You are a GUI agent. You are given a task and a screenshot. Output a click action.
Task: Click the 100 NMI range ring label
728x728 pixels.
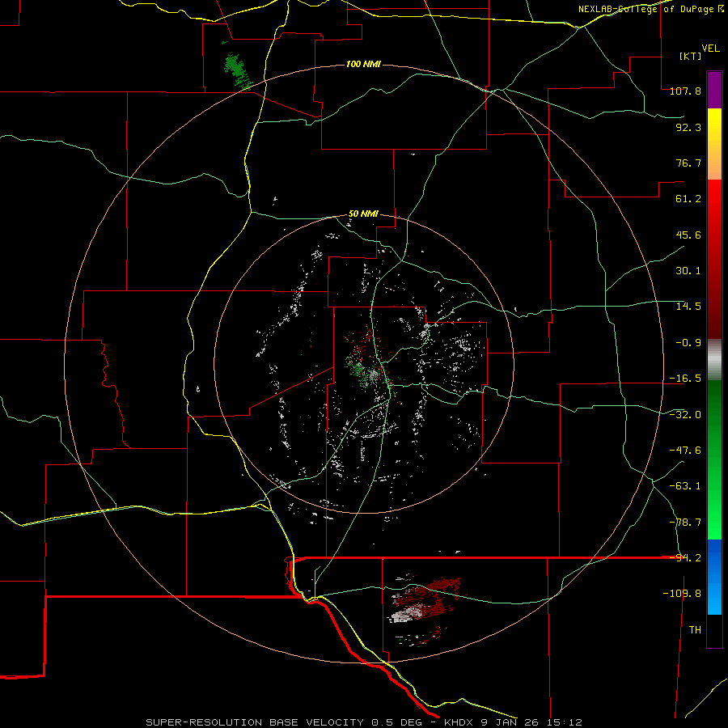pos(363,64)
